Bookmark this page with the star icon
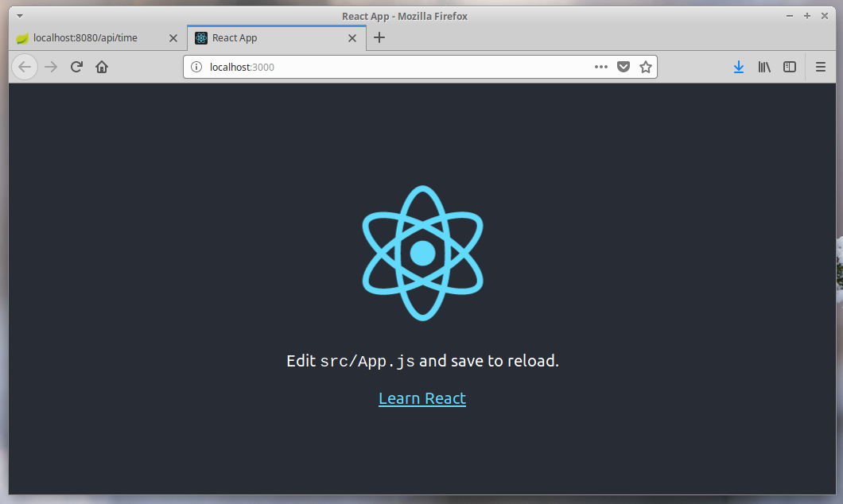This screenshot has height=504, width=843. (x=646, y=67)
